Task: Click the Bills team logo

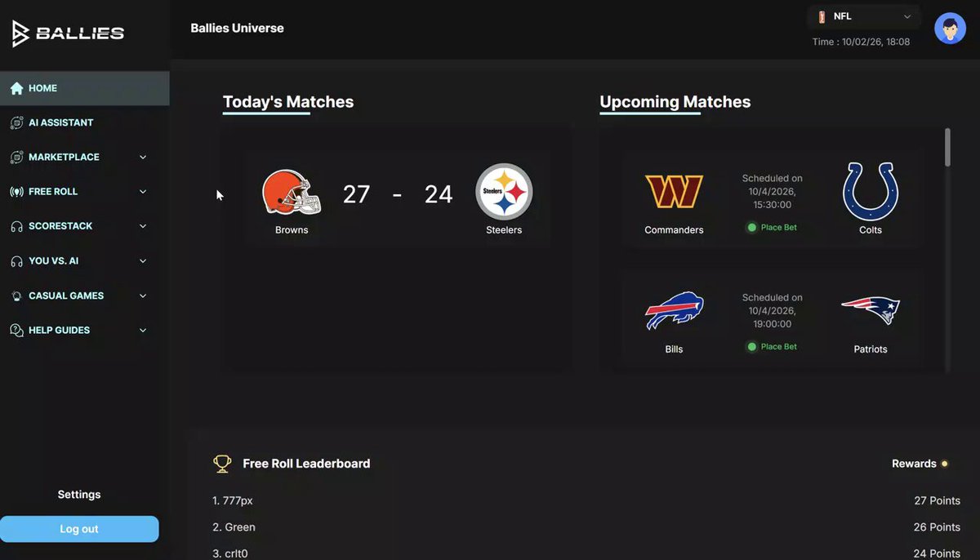Action: [674, 310]
